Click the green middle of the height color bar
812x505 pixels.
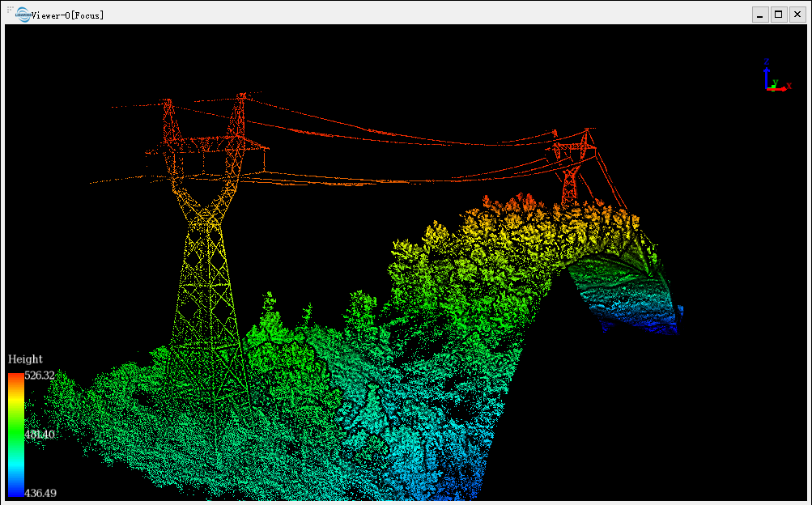pyautogui.click(x=15, y=429)
